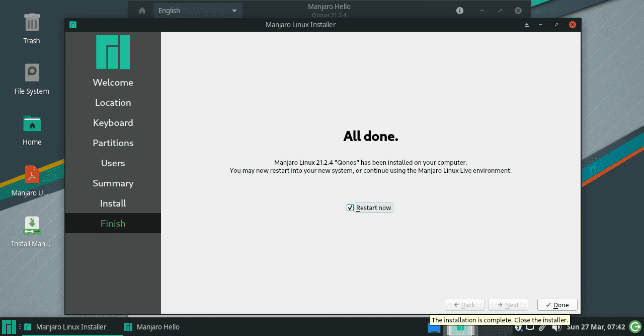Uncheck the Restart now checkbox
The image size is (644, 336).
click(x=350, y=208)
